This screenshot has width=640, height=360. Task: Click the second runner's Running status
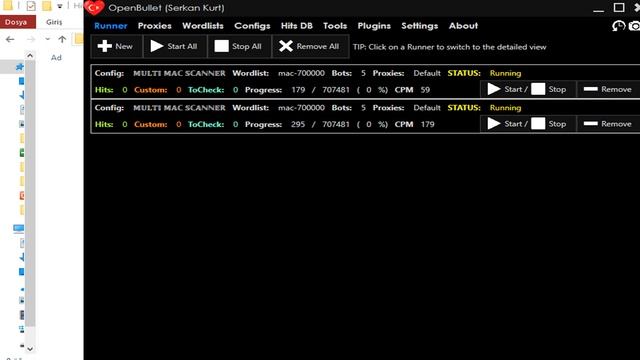click(505, 108)
